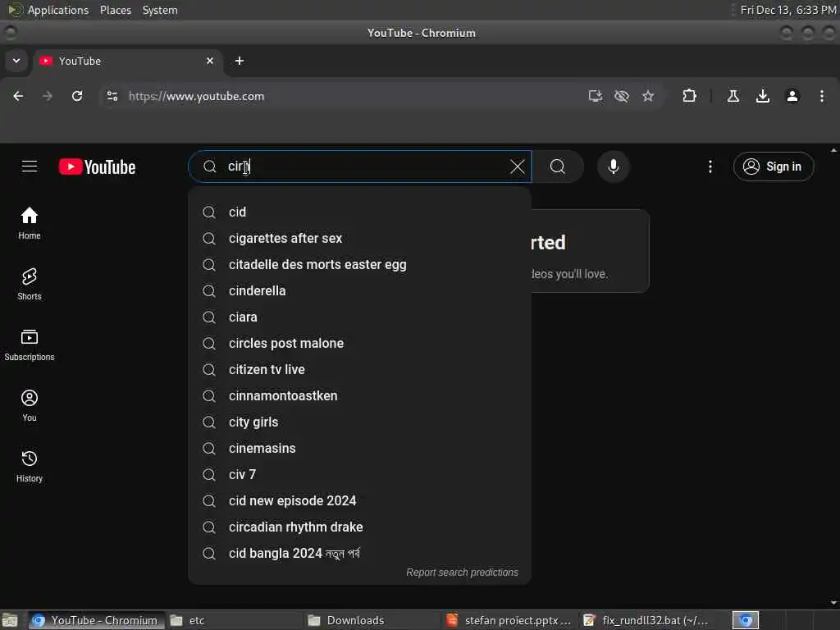840x630 pixels.
Task: Open the Places menu
Action: 116,10
